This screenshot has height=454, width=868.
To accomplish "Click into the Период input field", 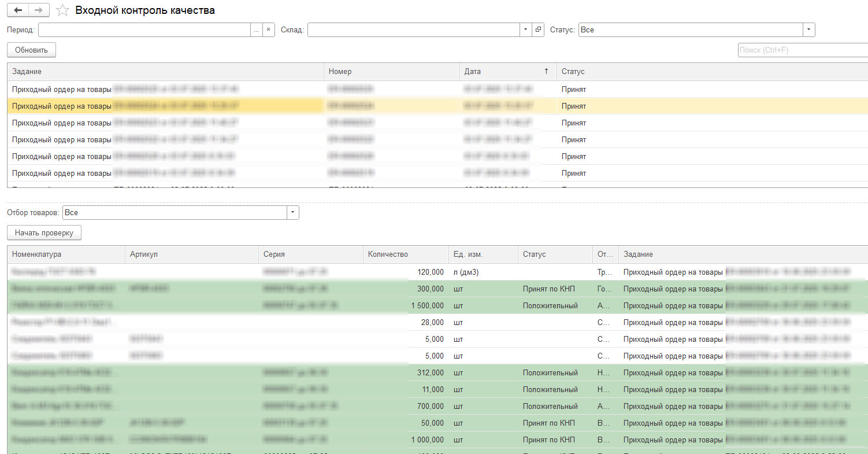I will point(144,29).
